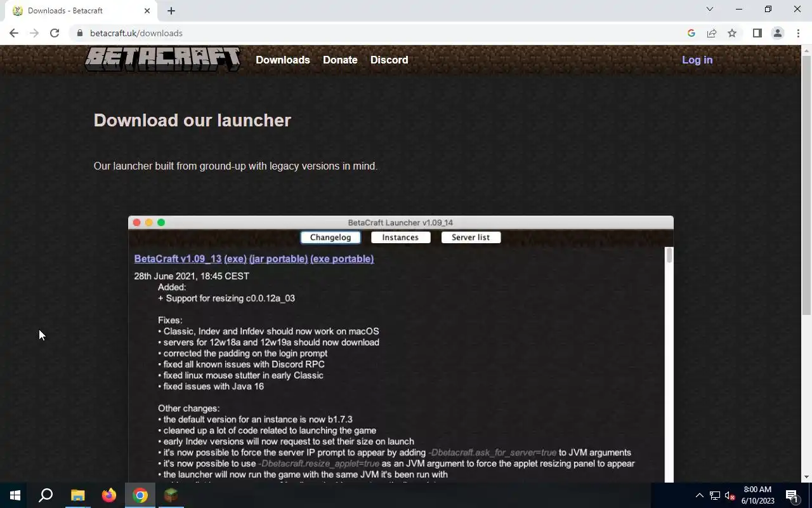The height and width of the screenshot is (508, 812).
Task: Bookmark this page with star icon
Action: click(732, 33)
